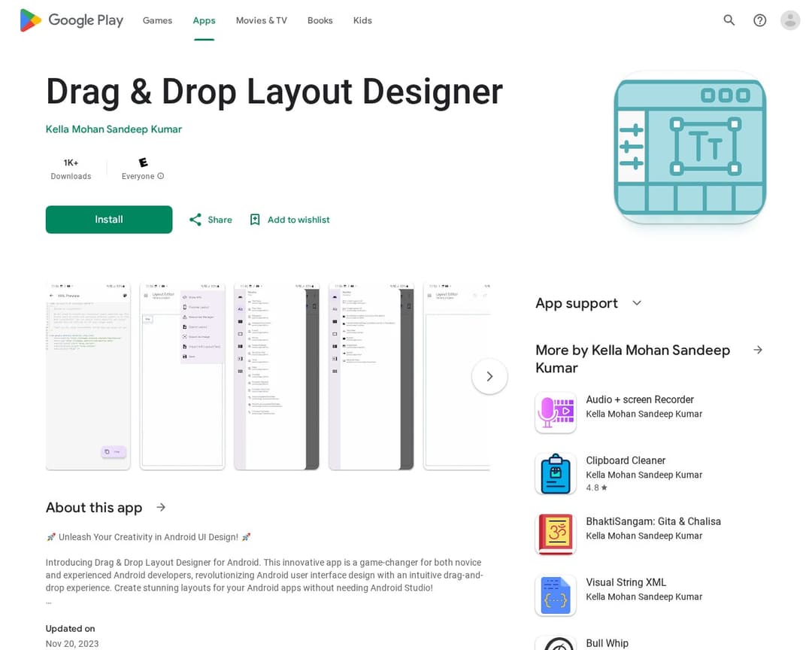Image resolution: width=812 pixels, height=650 pixels.
Task: Click the Everyone rating E icon
Action: [143, 162]
